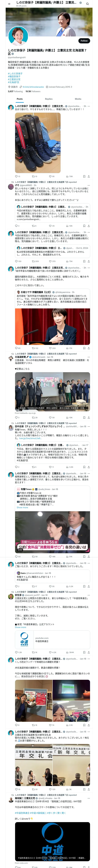Open the 19.5K Followers list

tap(33, 91)
